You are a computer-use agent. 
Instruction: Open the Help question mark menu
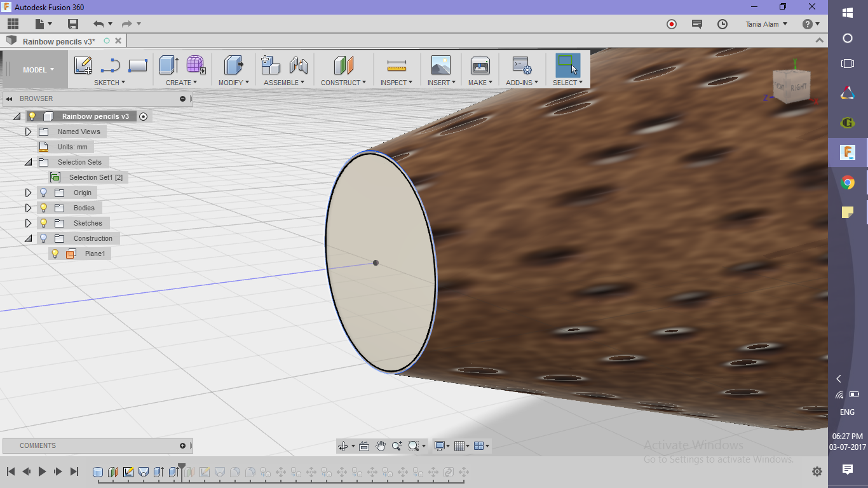(811, 24)
